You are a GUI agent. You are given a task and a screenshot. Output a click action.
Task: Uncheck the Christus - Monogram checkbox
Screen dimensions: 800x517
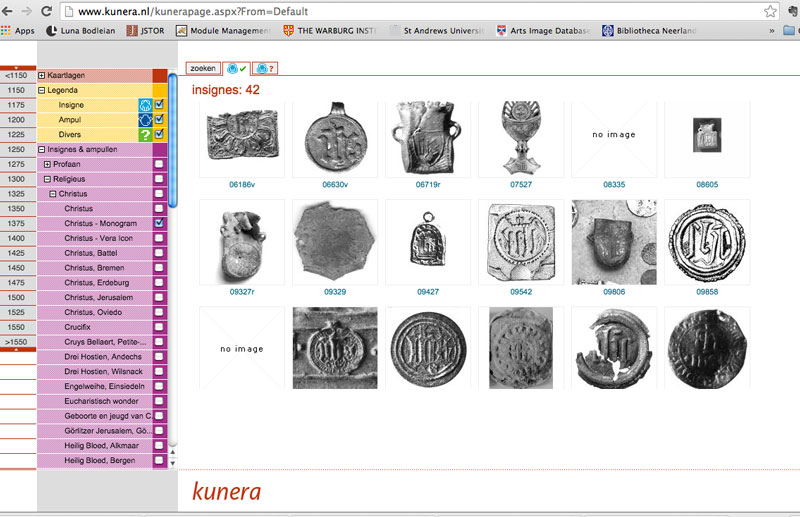(x=159, y=223)
